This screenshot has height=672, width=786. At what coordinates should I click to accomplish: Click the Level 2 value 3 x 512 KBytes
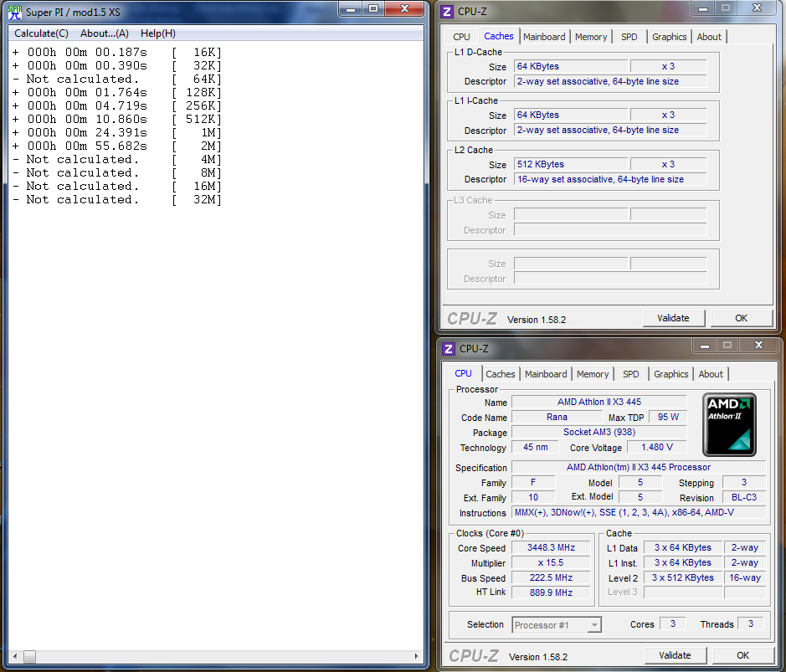coord(683,577)
